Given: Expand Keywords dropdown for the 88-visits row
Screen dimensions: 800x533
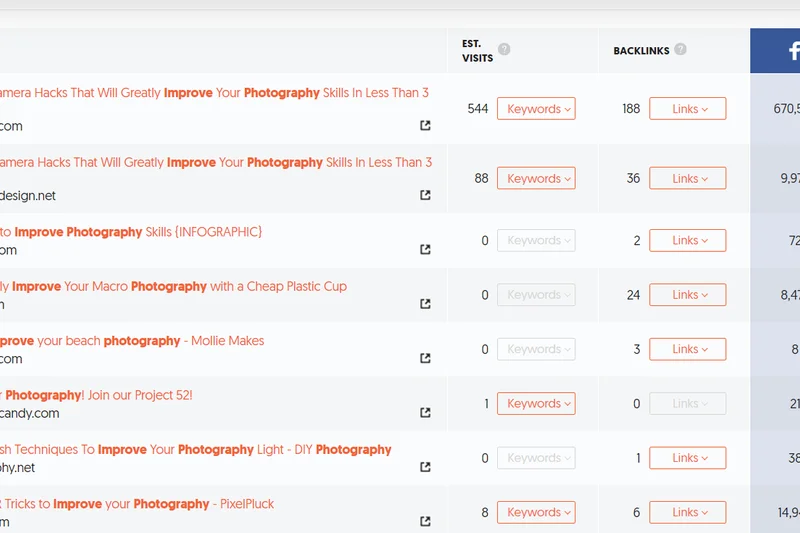Looking at the screenshot, I should (x=536, y=179).
